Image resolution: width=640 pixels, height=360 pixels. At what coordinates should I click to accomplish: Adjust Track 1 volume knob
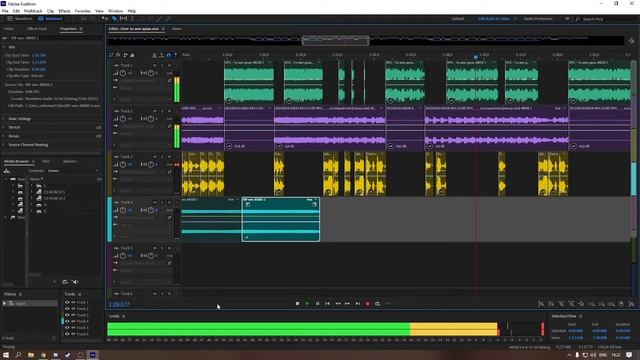[123, 73]
